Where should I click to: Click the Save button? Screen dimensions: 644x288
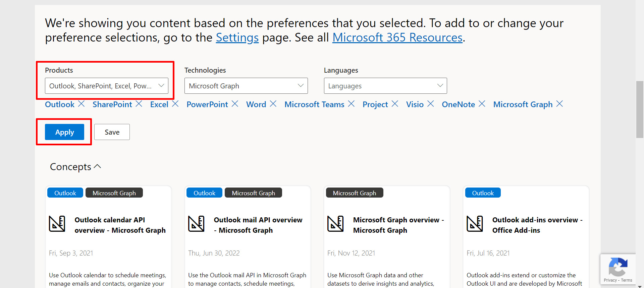pyautogui.click(x=112, y=132)
